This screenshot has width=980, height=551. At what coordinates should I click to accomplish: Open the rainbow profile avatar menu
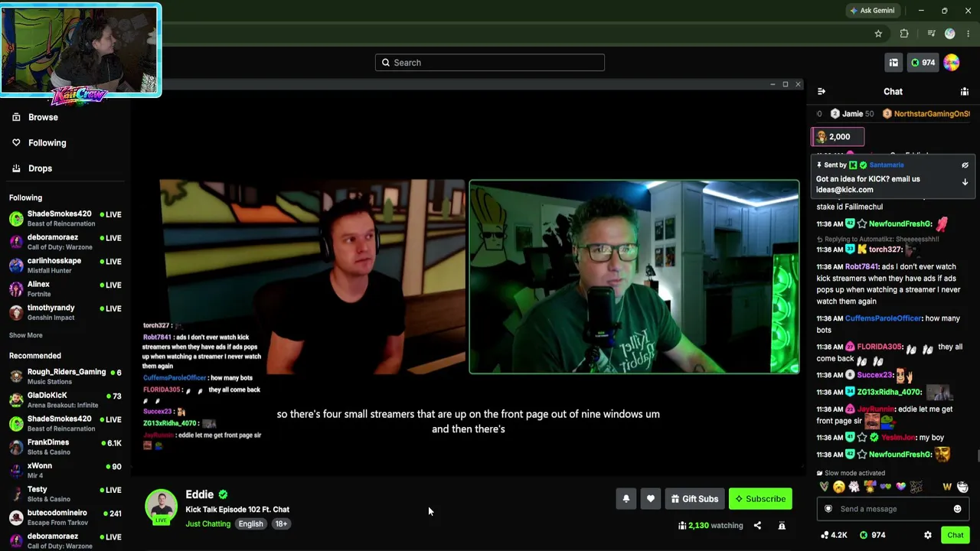(952, 63)
